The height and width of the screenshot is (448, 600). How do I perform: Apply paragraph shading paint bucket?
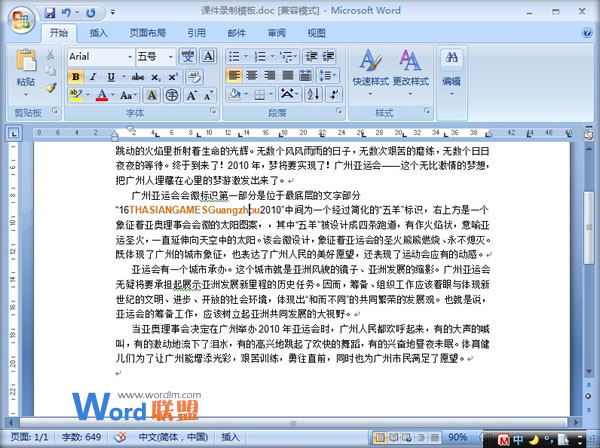coord(235,94)
